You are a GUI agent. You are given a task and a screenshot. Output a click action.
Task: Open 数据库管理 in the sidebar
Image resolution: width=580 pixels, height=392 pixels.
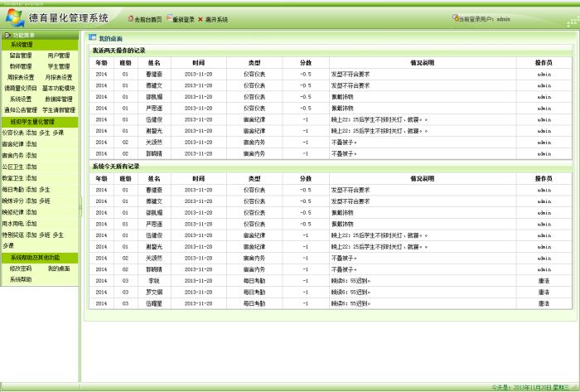pos(59,99)
